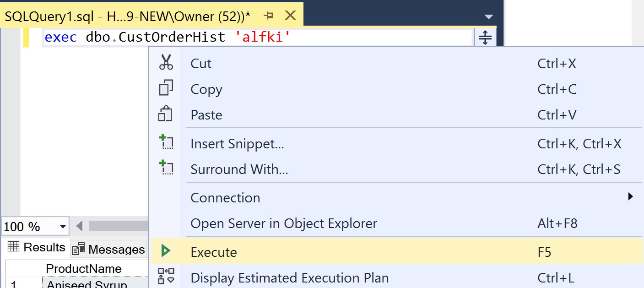The height and width of the screenshot is (288, 644).
Task: Click the Insert Snippet icon
Action: [x=167, y=143]
